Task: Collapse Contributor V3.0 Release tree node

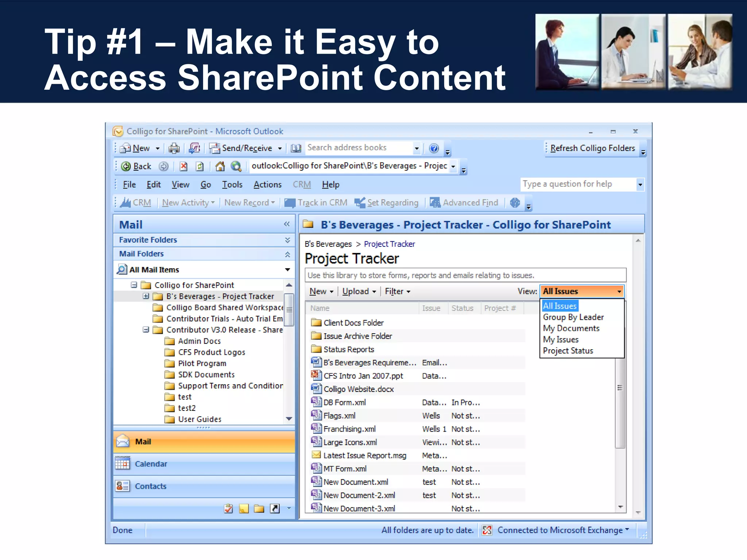Action: [x=146, y=330]
